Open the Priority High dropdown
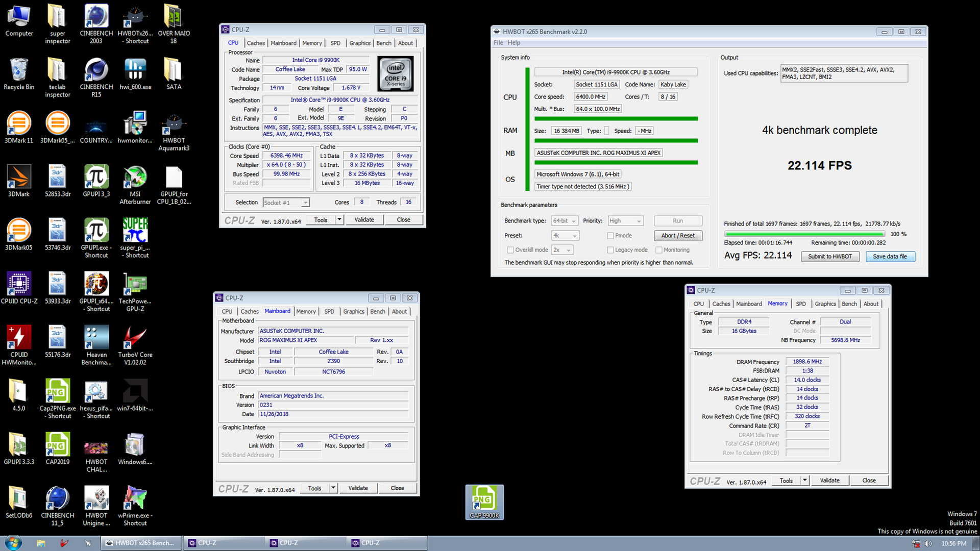The width and height of the screenshot is (980, 551). tap(625, 221)
